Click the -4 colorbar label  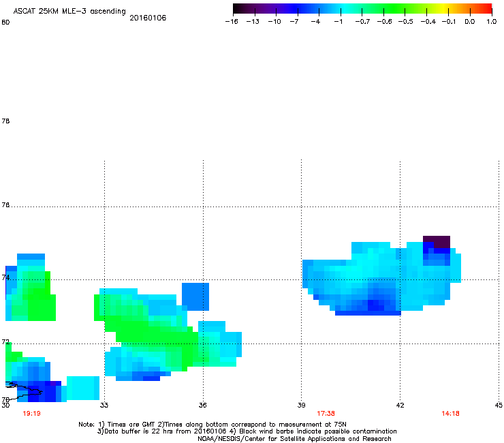click(x=315, y=22)
